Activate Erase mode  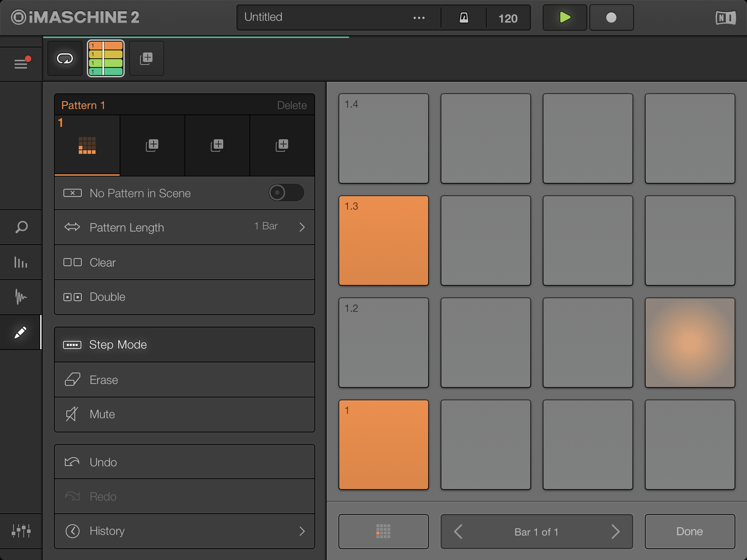tap(185, 380)
